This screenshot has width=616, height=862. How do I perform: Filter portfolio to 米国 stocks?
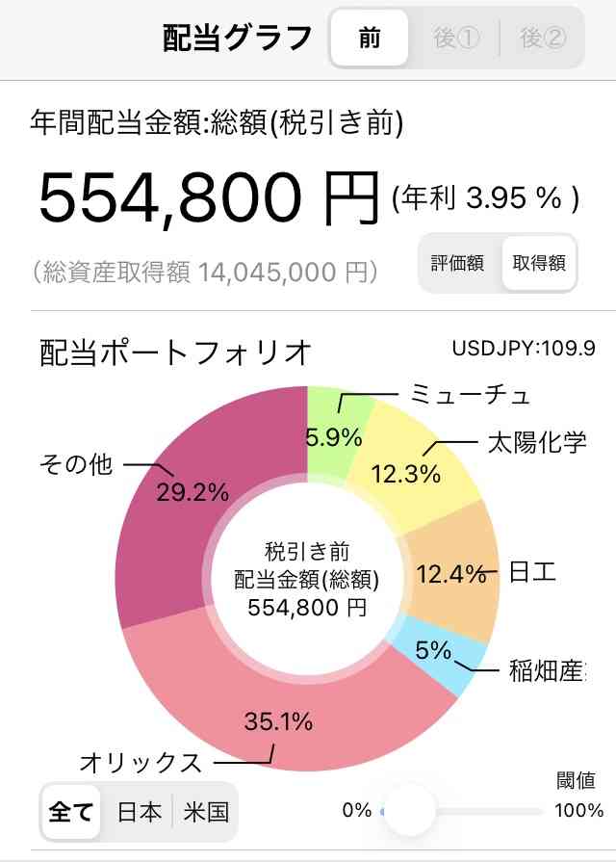coord(206,812)
